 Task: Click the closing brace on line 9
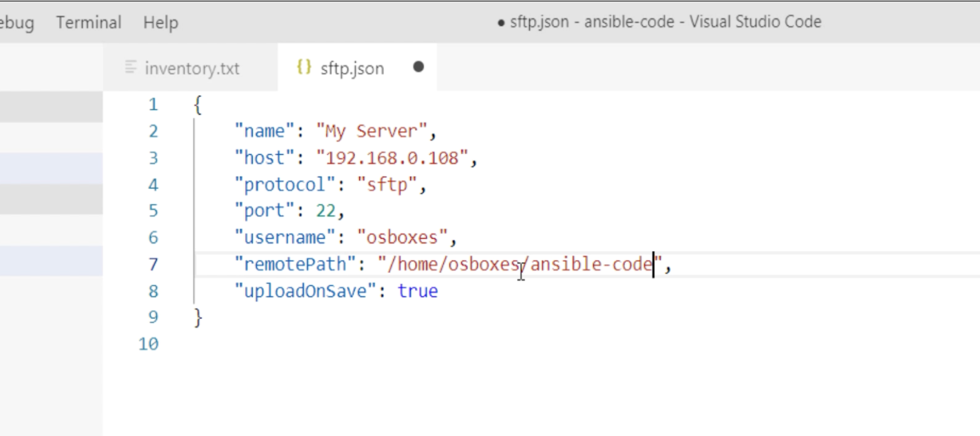(198, 318)
